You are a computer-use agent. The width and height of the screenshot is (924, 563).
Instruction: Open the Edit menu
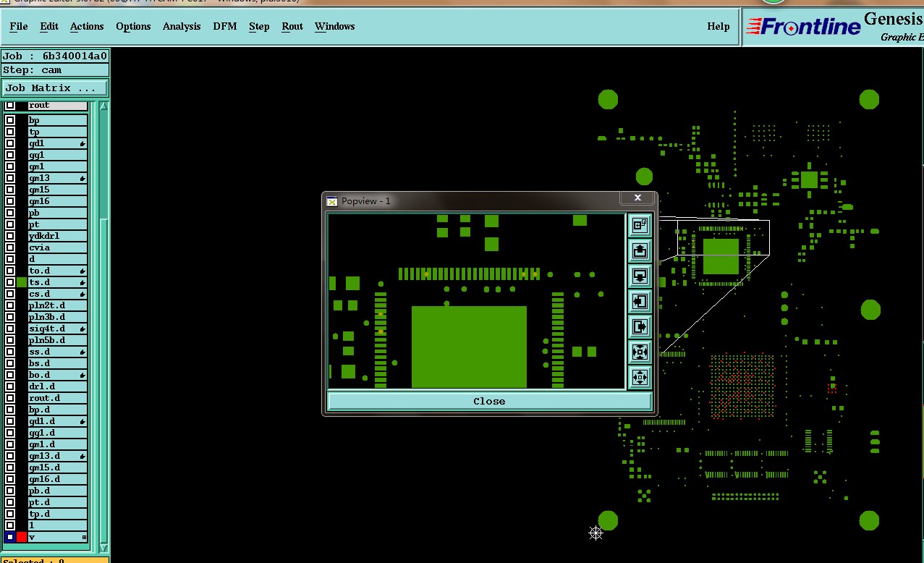coord(49,26)
